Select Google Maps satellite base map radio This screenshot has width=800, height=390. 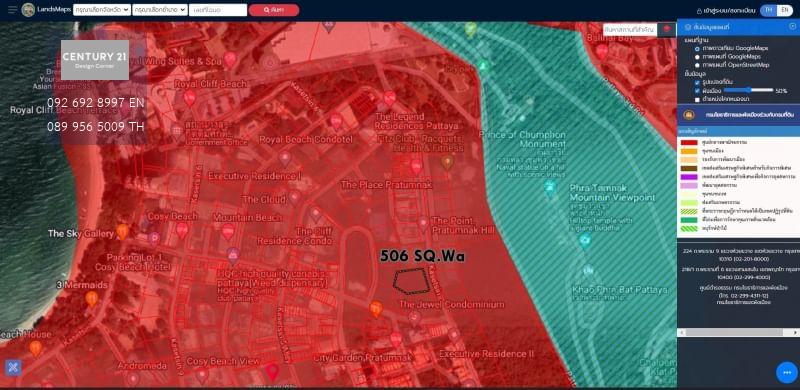point(697,48)
